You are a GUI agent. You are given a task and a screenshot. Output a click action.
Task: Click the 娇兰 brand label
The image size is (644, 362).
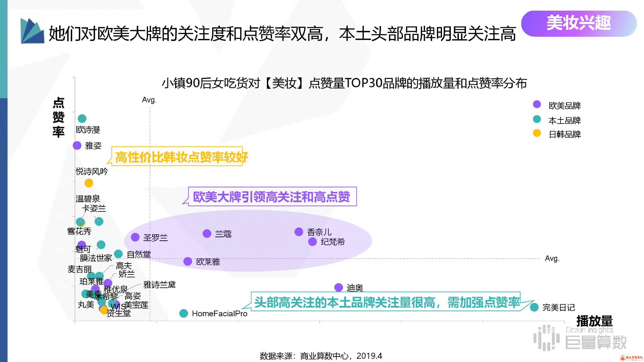point(127,274)
